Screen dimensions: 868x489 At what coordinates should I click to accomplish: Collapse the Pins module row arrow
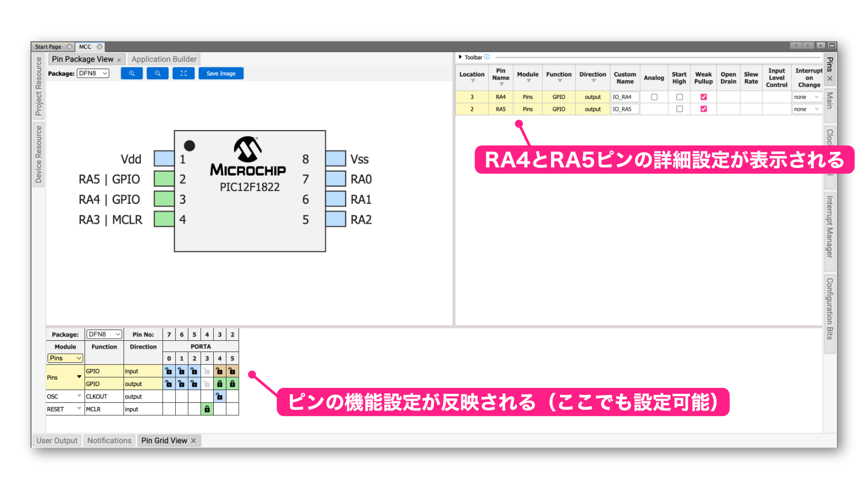79,377
